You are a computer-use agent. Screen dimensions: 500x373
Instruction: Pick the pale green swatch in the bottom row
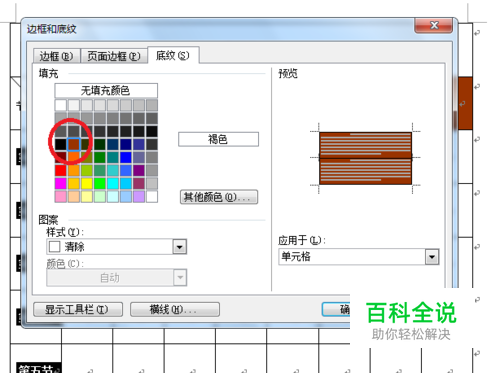(100, 196)
